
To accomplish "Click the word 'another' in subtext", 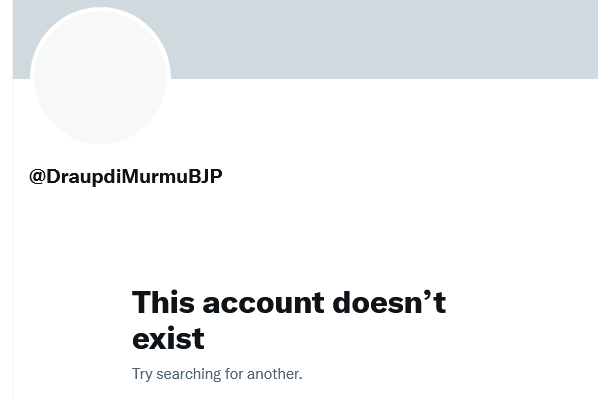I will click(273, 374).
